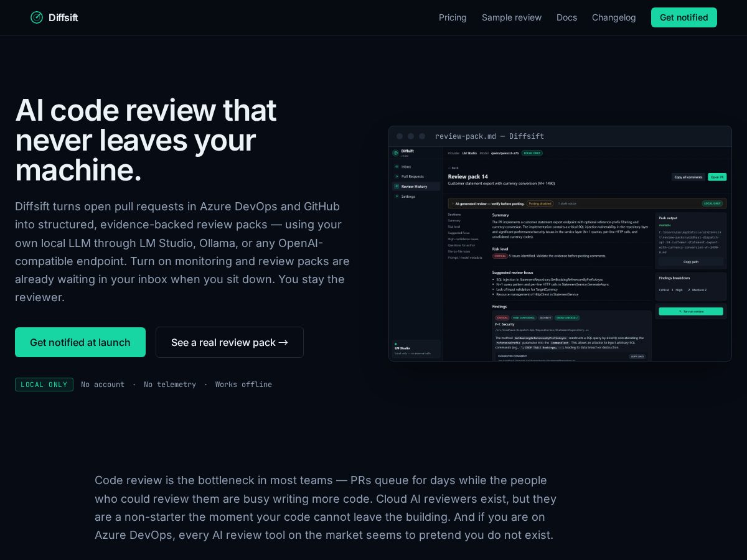Click the Pull Requests icon in preview sidebar

click(x=397, y=177)
